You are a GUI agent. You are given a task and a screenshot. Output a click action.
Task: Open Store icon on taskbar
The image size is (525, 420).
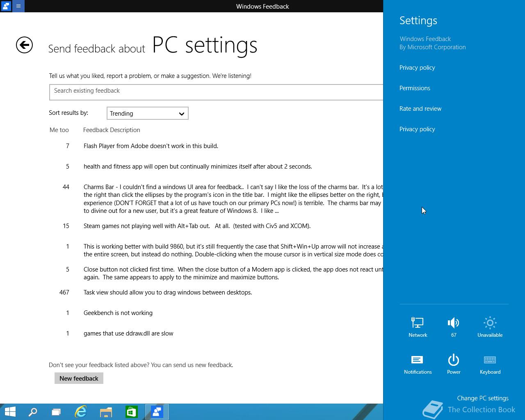coord(131,412)
